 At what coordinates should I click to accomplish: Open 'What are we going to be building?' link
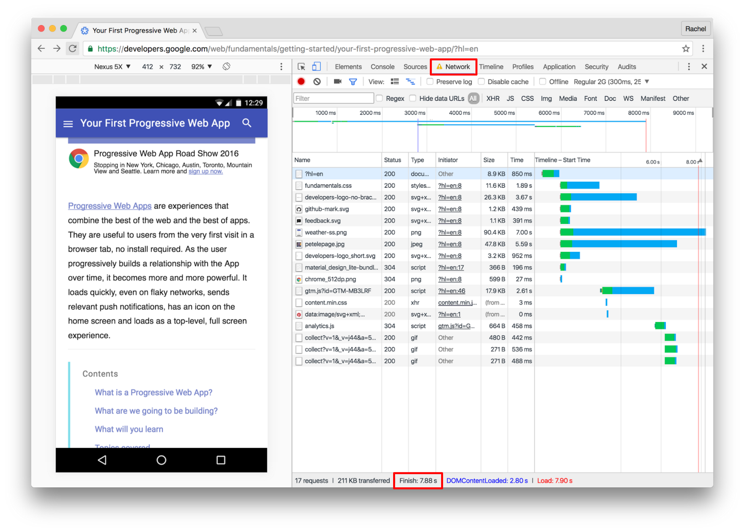click(156, 410)
